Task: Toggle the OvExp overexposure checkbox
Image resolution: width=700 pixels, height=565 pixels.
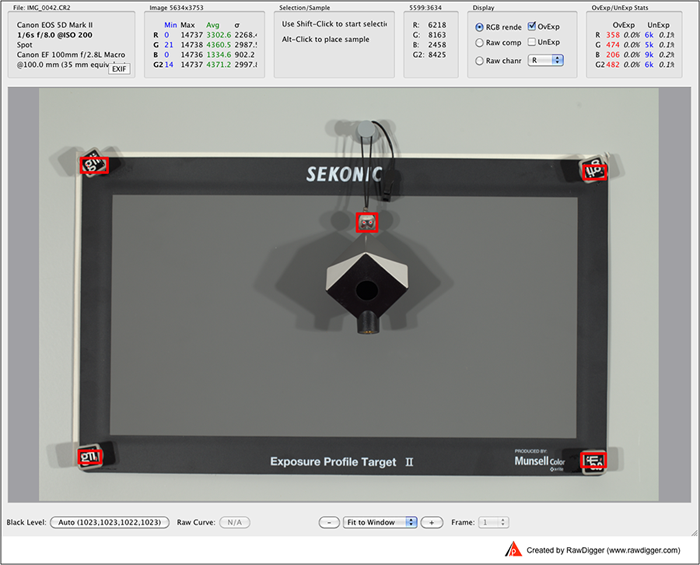Action: click(x=532, y=26)
